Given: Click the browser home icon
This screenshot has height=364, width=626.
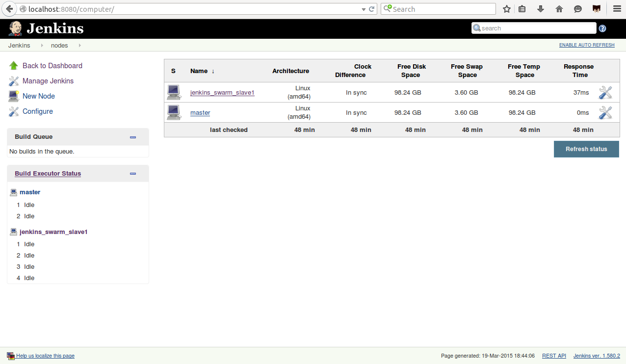Looking at the screenshot, I should tap(559, 9).
